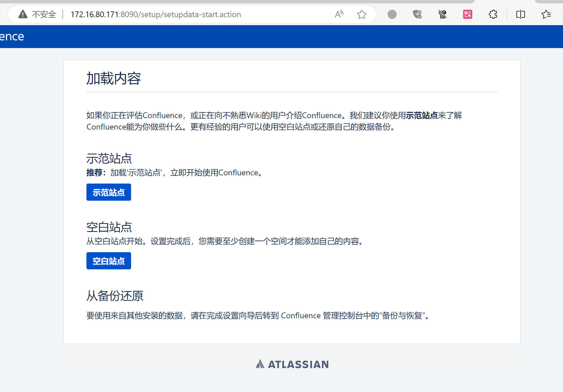Click the 示范站点 section heading
The width and height of the screenshot is (563, 392).
pos(109,158)
